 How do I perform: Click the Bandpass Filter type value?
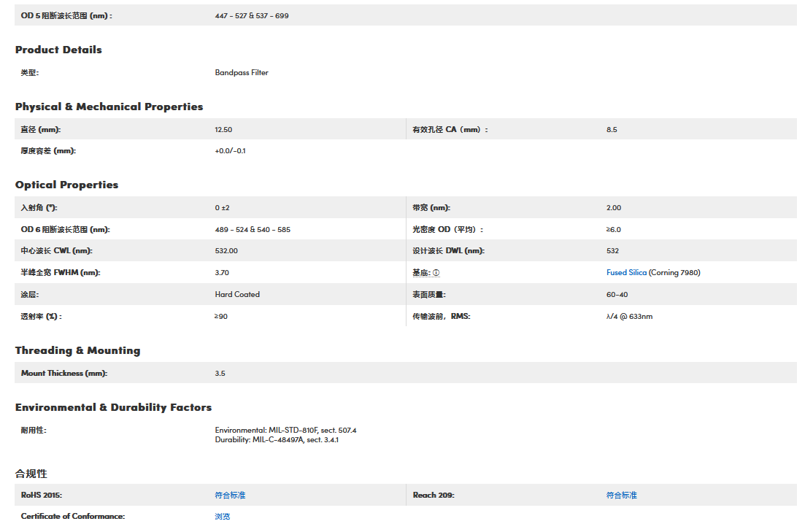(242, 73)
